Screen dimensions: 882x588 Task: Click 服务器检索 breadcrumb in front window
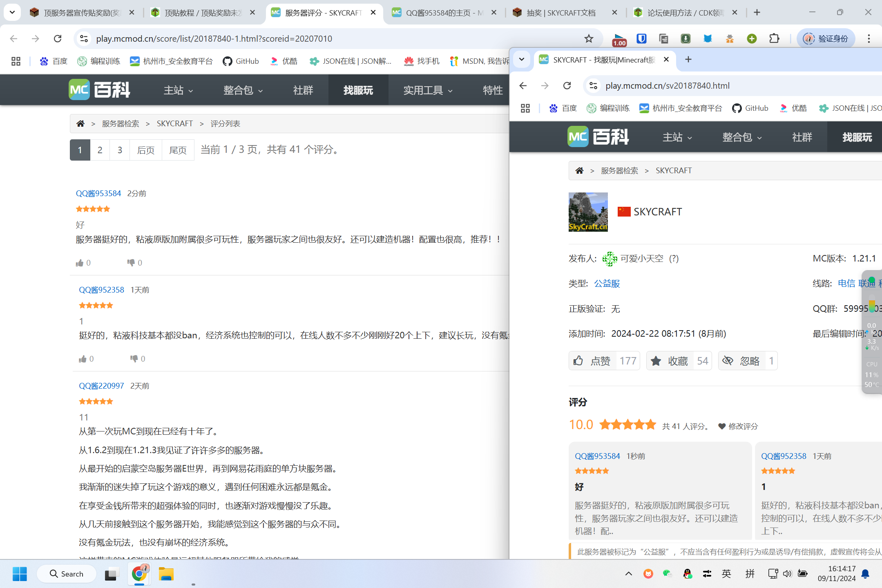point(619,170)
